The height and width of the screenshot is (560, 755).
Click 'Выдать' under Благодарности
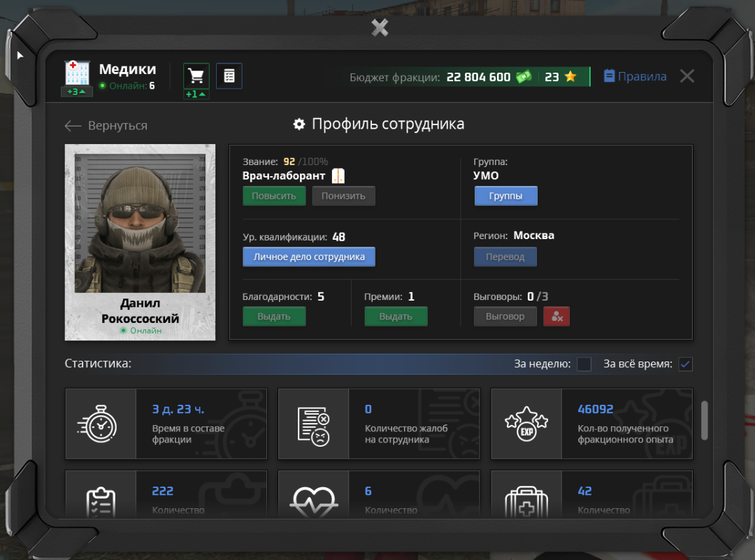[274, 317]
